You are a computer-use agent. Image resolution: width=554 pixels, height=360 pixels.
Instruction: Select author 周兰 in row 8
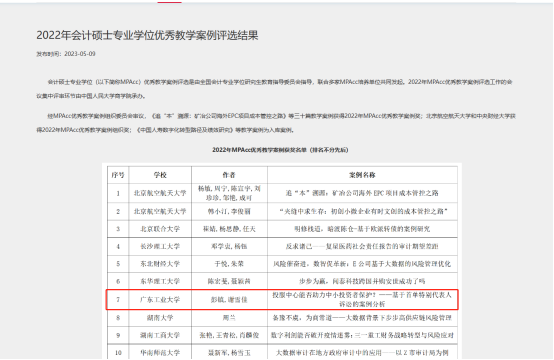tap(229, 318)
